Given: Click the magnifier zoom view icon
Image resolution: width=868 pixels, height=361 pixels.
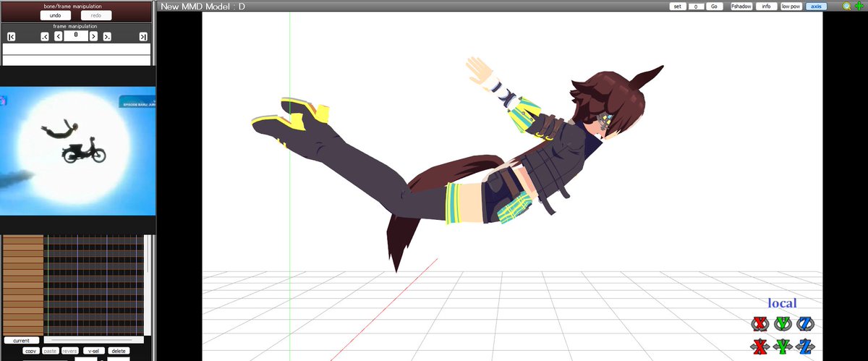Looking at the screenshot, I should [x=847, y=6].
